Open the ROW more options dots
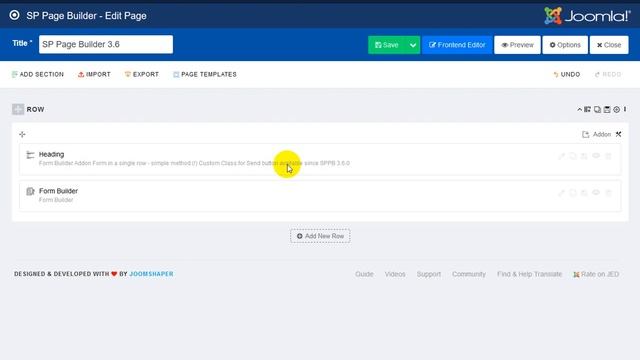 point(625,109)
